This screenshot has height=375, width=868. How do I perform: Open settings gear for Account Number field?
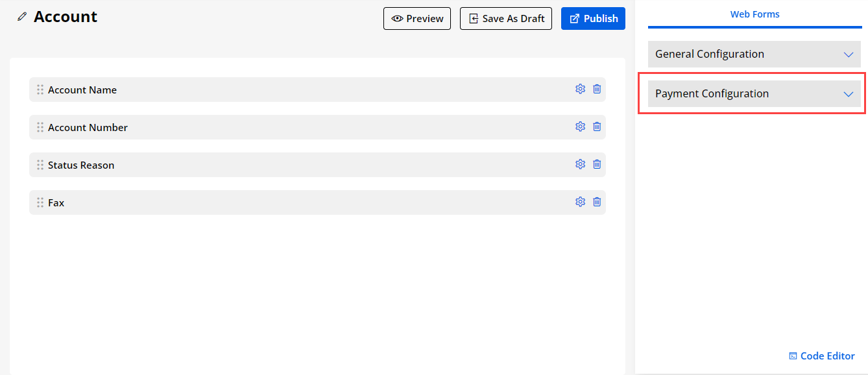(580, 127)
